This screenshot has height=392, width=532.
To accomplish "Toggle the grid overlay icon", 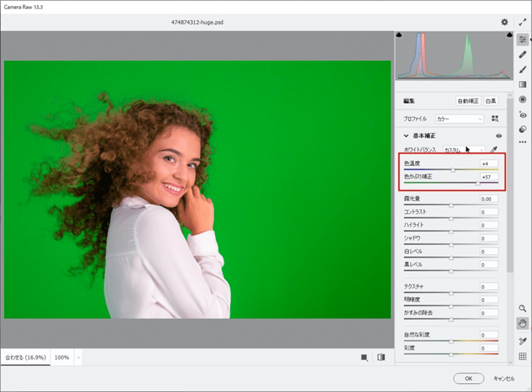I will coord(523,356).
